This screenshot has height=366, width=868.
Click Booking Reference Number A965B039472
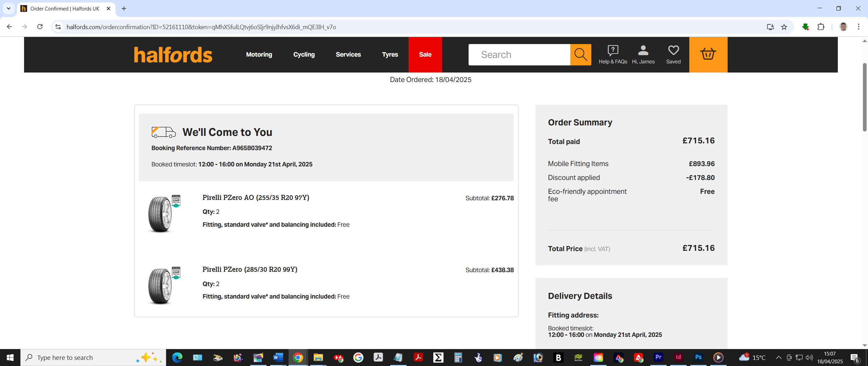click(212, 148)
